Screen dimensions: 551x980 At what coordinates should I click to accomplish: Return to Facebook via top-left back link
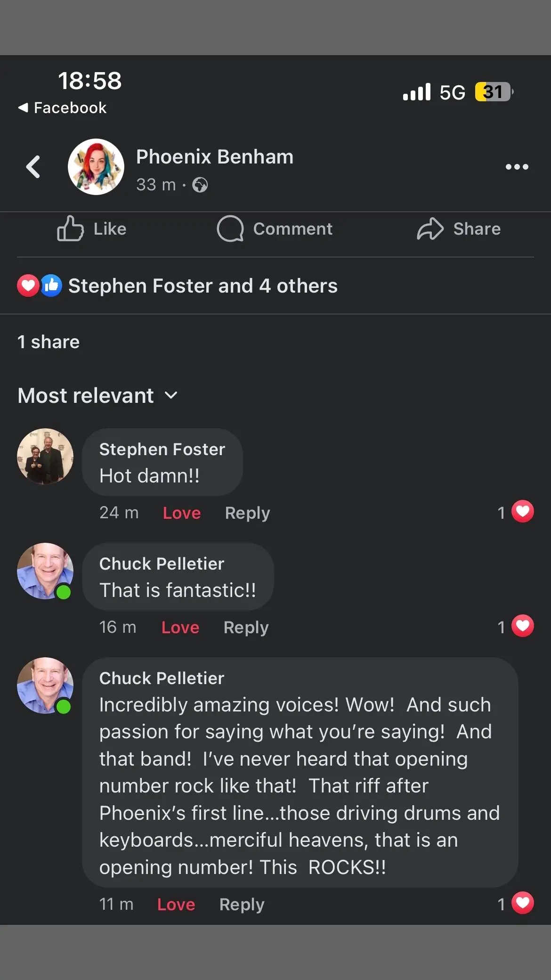click(62, 107)
